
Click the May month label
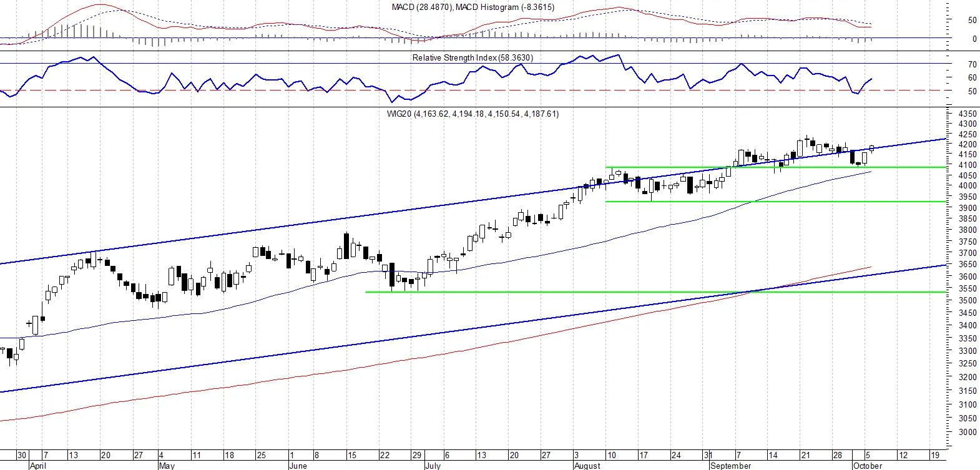point(167,466)
